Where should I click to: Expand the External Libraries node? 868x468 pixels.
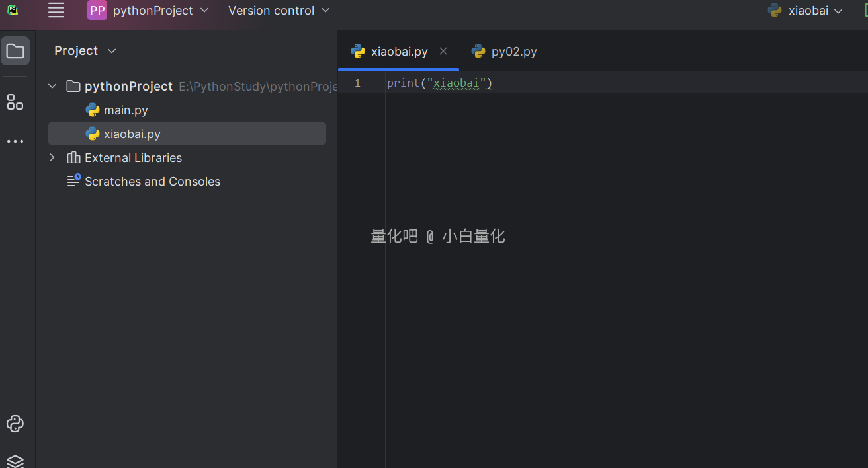coord(52,158)
